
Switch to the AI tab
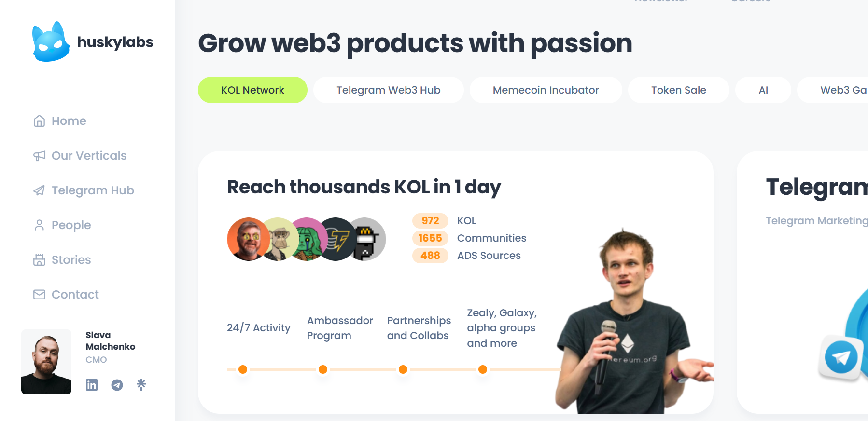coord(763,90)
